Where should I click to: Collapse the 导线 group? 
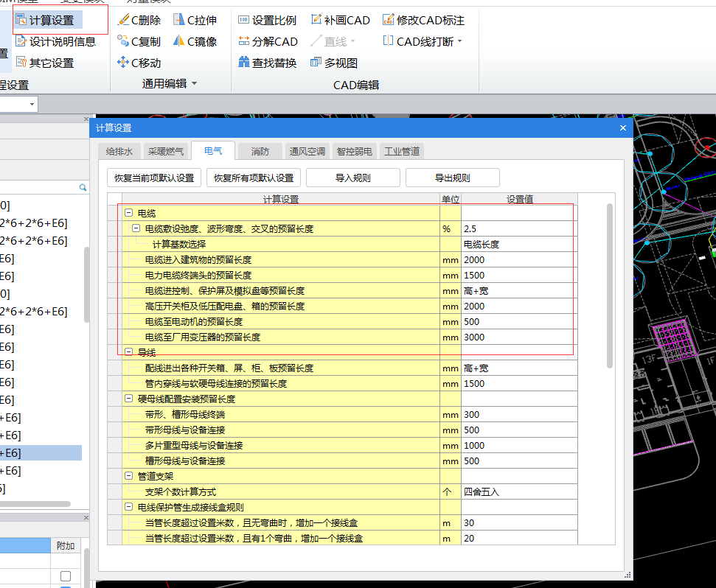tap(129, 351)
